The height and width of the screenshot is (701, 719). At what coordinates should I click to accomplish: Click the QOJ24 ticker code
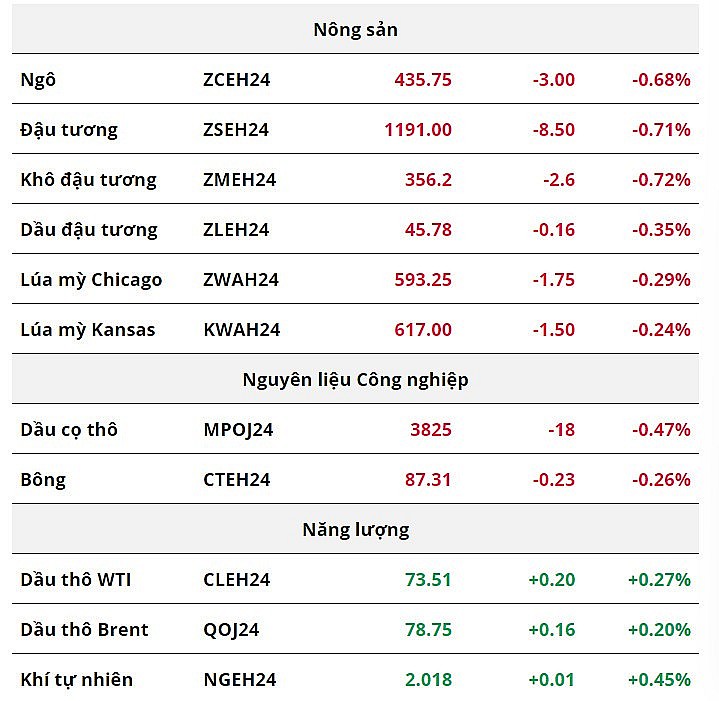coord(231,630)
